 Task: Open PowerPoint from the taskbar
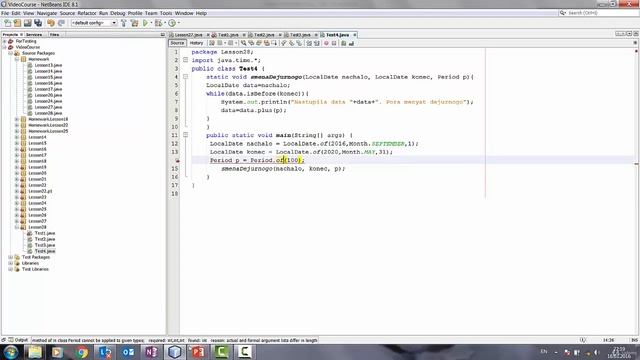(198, 352)
